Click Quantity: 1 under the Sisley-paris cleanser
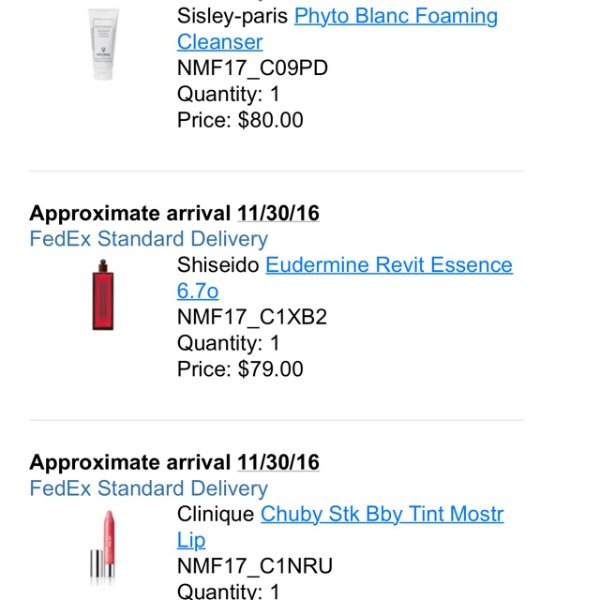 point(228,94)
